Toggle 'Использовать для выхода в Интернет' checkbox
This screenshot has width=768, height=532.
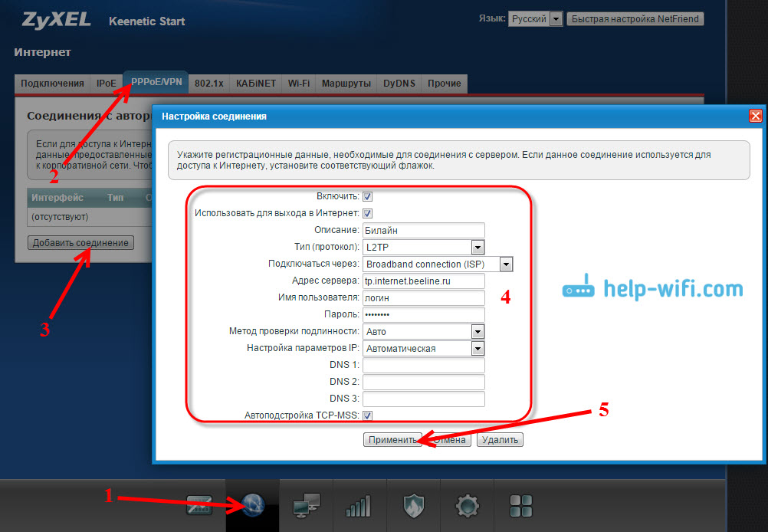(x=368, y=213)
